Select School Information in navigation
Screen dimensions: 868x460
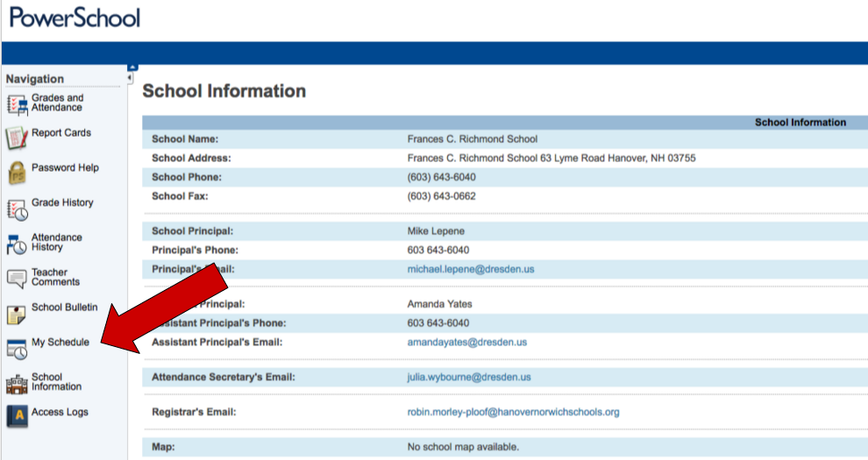pyautogui.click(x=56, y=381)
